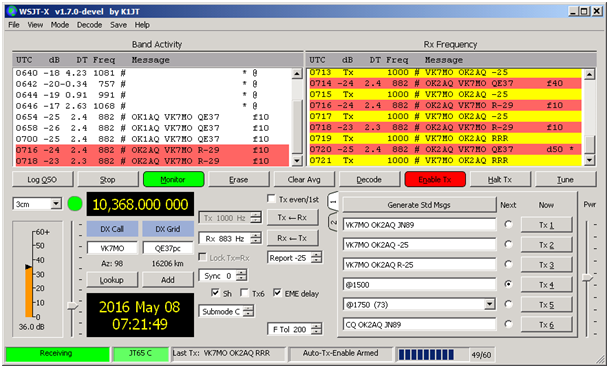Click the Tx 1 now button
The width and height of the screenshot is (609, 368).
546,225
